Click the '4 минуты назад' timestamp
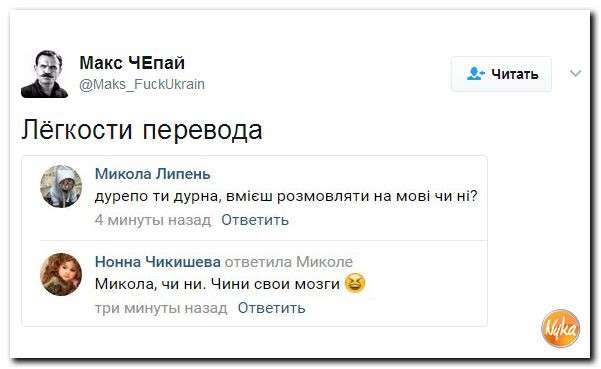The image size is (601, 369). [x=153, y=220]
